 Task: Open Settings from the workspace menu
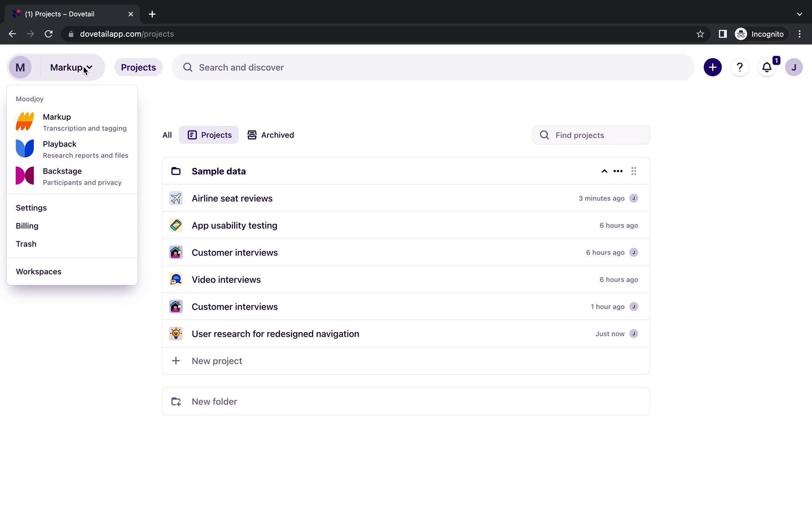pyautogui.click(x=31, y=208)
